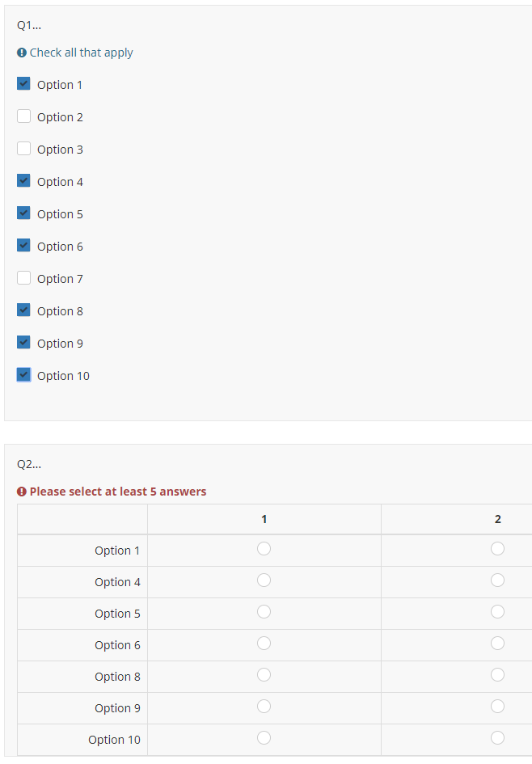Viewport: 532px width, 764px height.
Task: Select column 1 radio for Option 1 row
Action: (x=264, y=549)
